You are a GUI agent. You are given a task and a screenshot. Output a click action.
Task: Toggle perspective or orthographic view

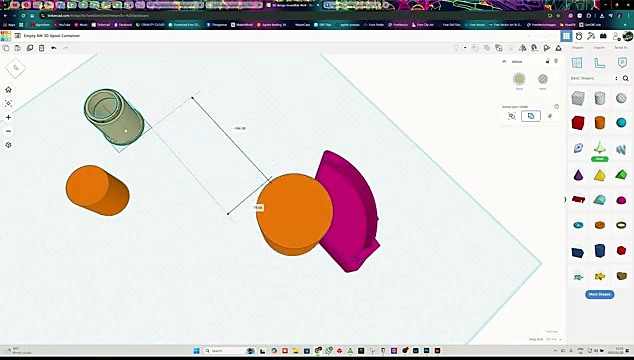click(8, 145)
